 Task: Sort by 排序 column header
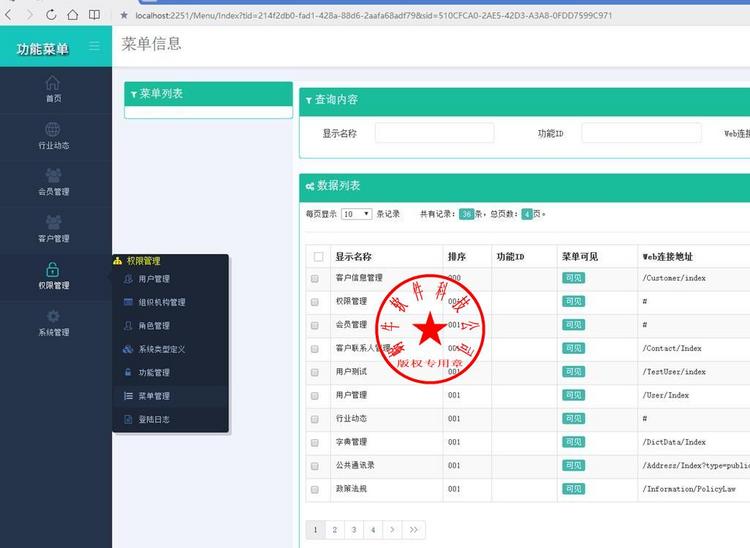tap(457, 257)
